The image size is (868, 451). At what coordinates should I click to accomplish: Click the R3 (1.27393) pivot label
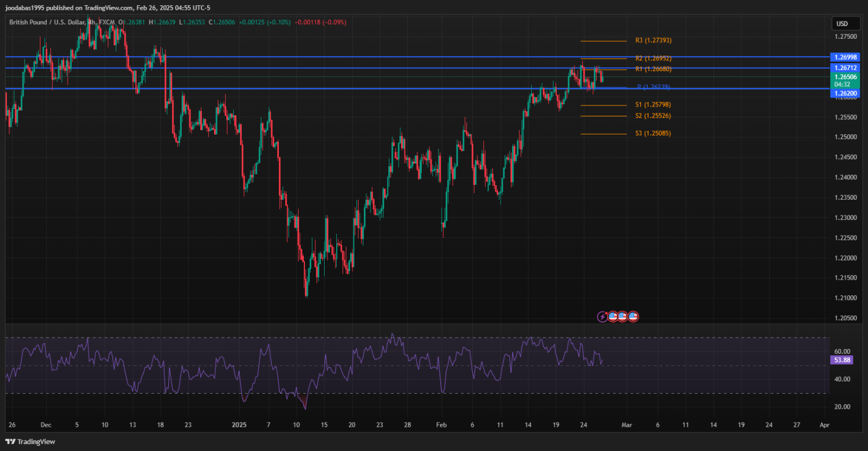(653, 41)
